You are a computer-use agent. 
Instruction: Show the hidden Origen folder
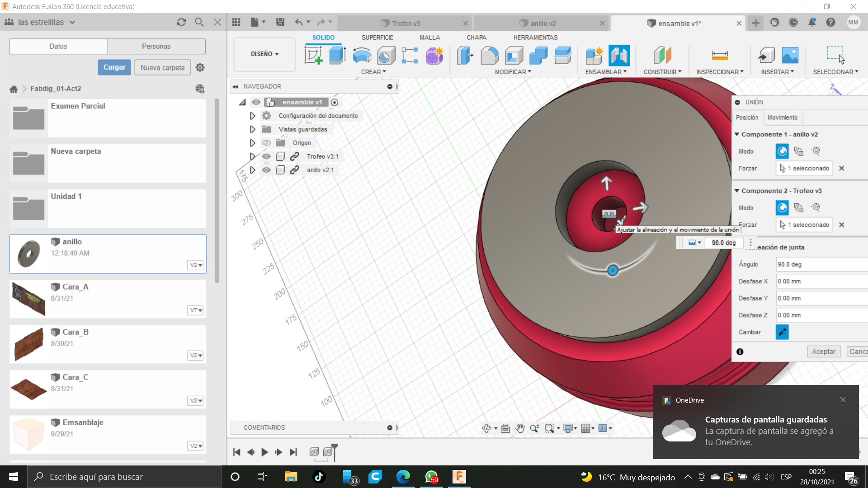tap(266, 143)
